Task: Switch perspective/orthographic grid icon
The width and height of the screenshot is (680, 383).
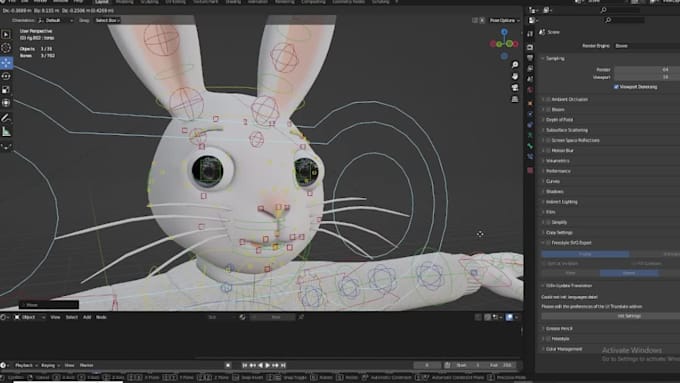Action: (x=515, y=99)
